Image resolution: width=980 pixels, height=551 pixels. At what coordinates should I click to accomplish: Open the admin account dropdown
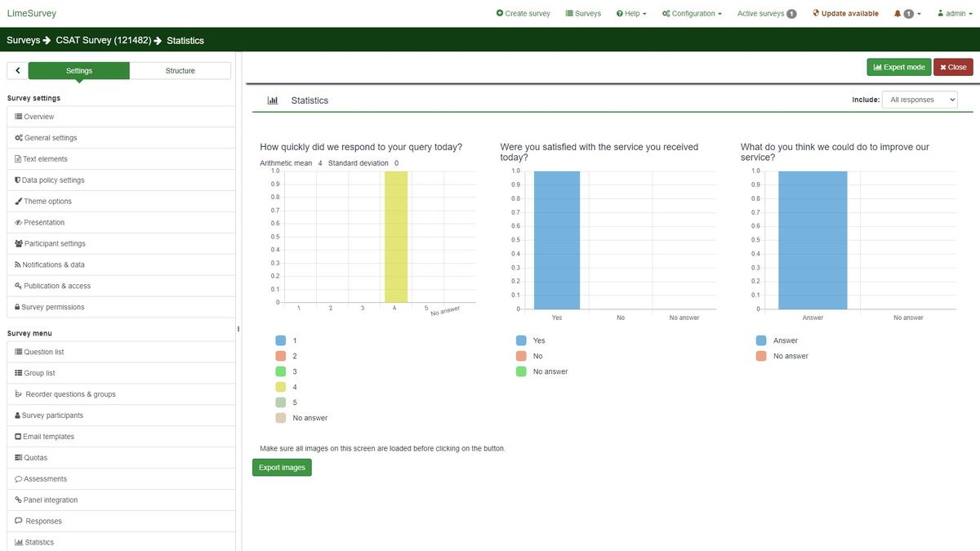[x=952, y=13]
